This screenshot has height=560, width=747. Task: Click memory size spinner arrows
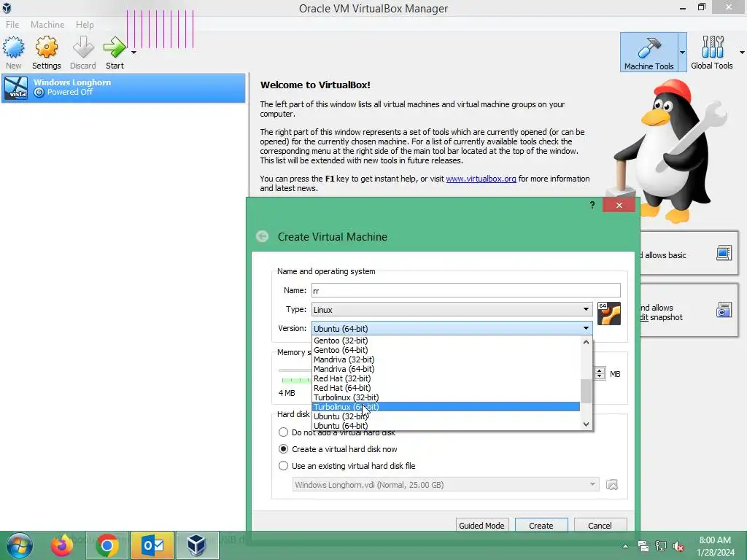[600, 374]
